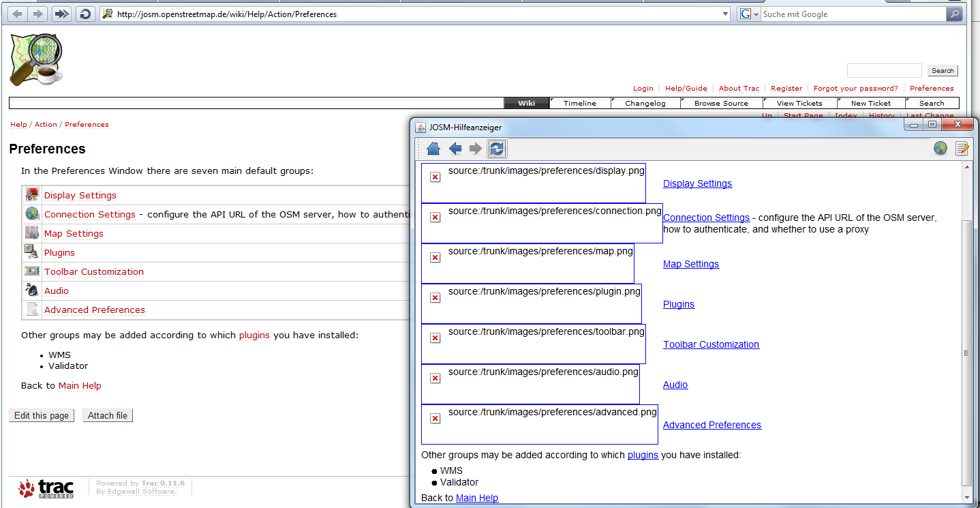Click the help viewer vertical scrollbar

(x=966, y=353)
